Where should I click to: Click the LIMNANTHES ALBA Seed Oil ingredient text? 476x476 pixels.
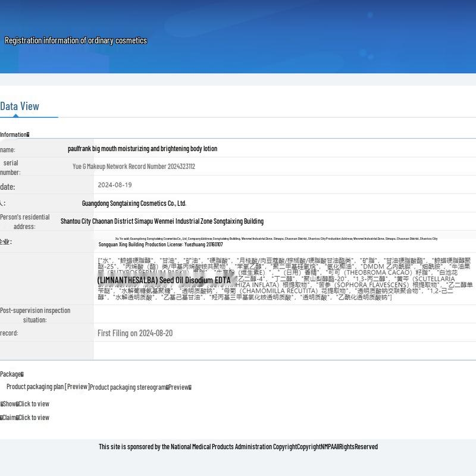(164, 280)
